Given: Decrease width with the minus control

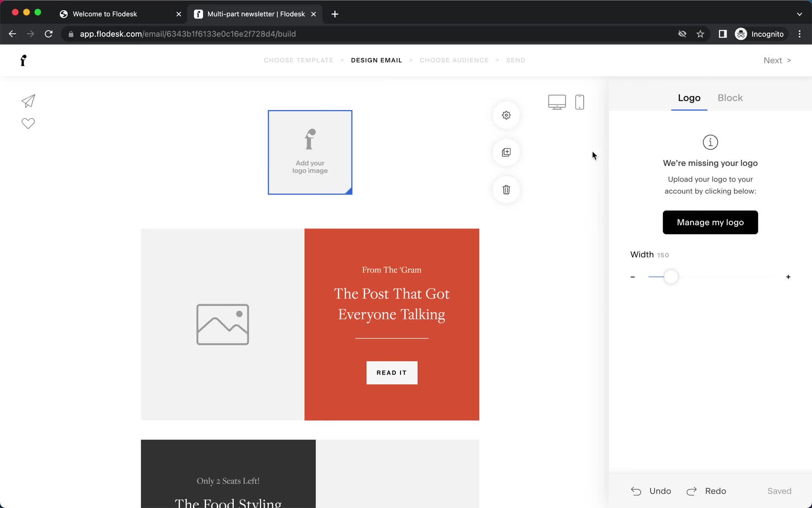Looking at the screenshot, I should pos(633,276).
